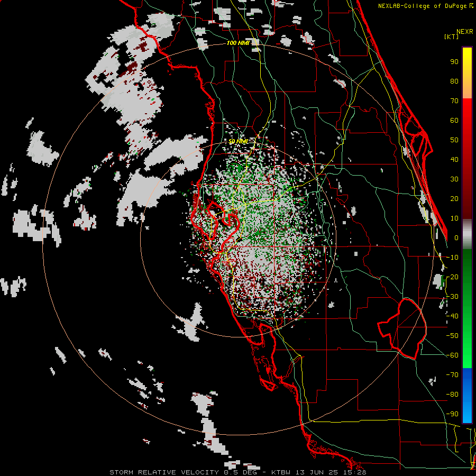Click the "-20" value on the velocity scale
476x476 pixels.
point(452,277)
